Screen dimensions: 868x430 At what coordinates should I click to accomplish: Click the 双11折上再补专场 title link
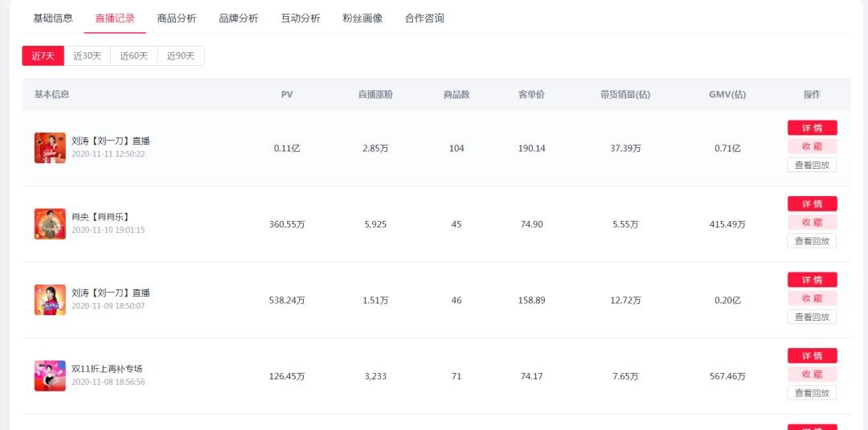coord(107,369)
